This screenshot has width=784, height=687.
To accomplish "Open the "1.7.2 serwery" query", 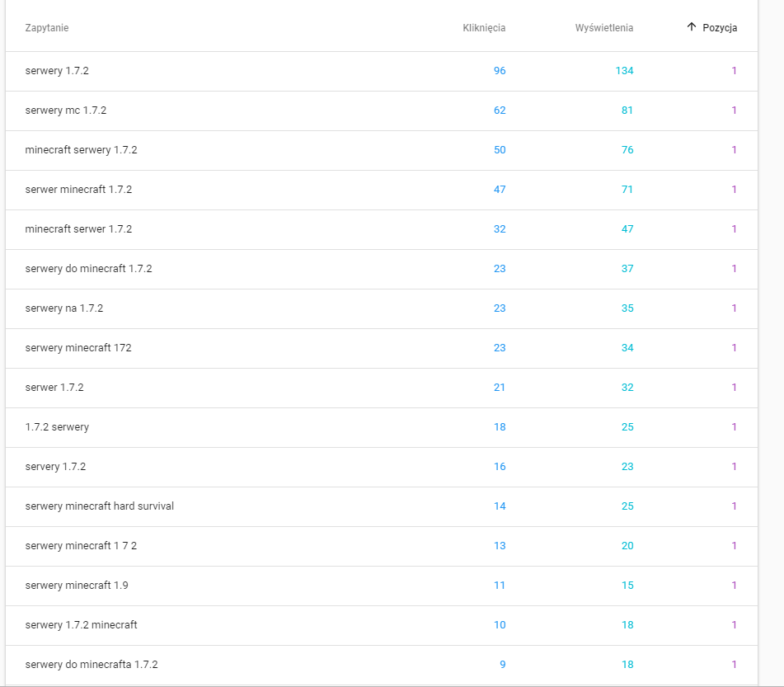I will (57, 427).
